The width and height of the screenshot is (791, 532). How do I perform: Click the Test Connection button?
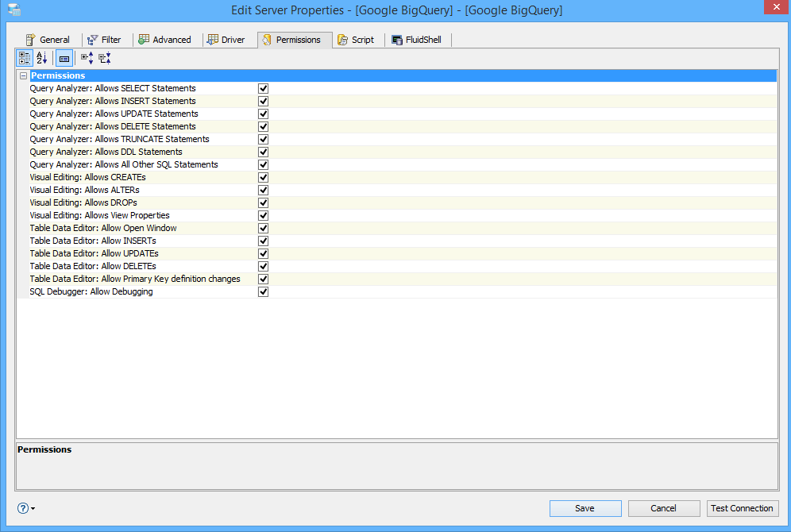[742, 508]
